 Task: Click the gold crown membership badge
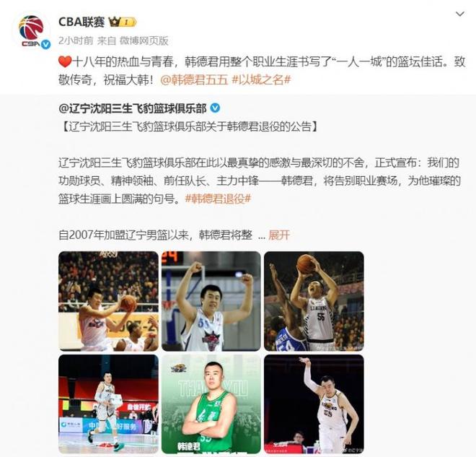tap(123, 22)
